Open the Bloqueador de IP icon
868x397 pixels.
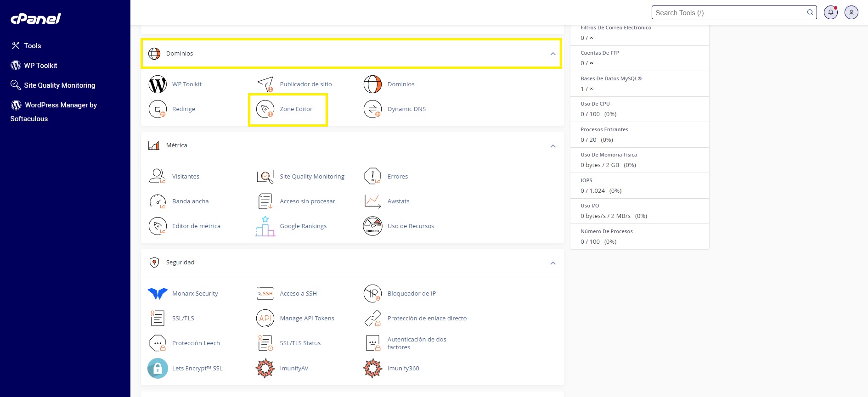coord(372,294)
